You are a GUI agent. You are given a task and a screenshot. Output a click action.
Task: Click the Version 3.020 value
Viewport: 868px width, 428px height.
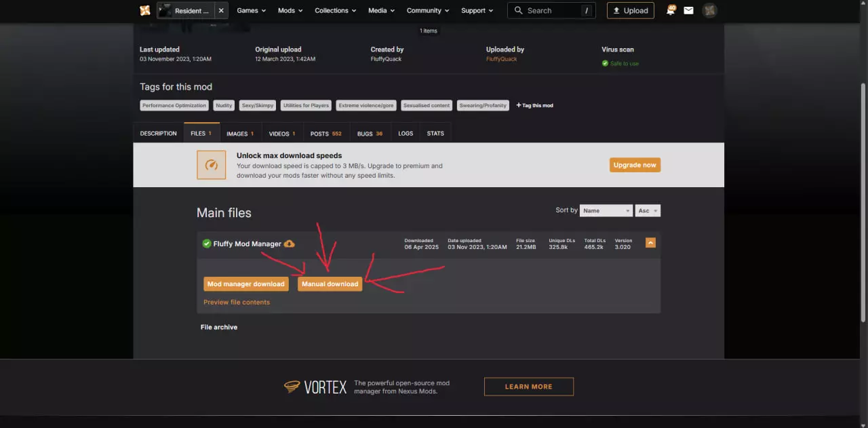(623, 247)
